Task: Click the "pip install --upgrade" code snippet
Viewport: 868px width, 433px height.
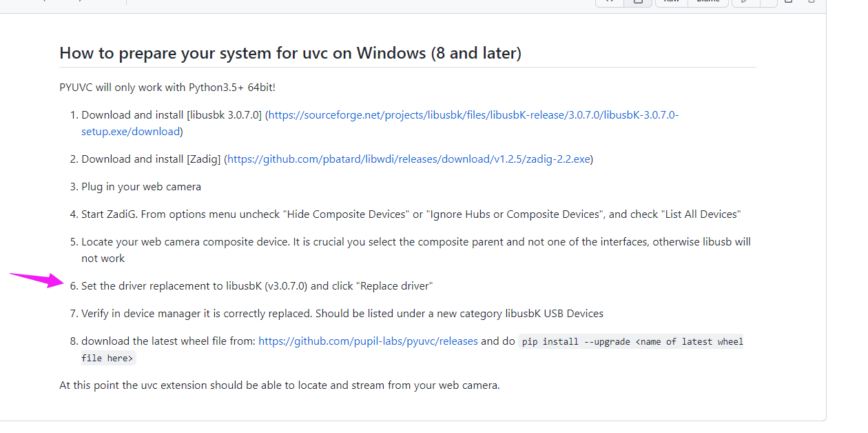Action: [412, 350]
